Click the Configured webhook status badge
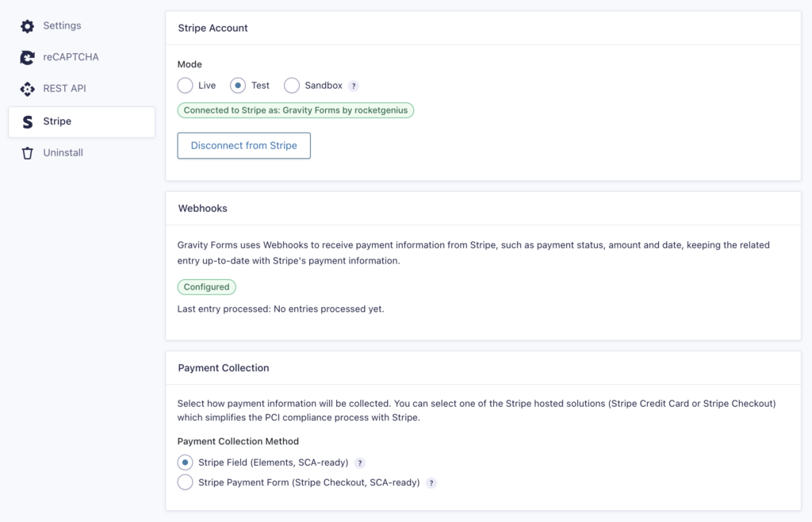Viewport: 812px width, 522px height. (x=207, y=287)
